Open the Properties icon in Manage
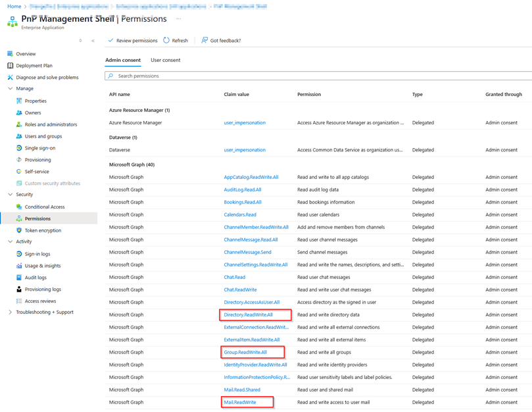The width and height of the screenshot is (532, 412). click(19, 101)
